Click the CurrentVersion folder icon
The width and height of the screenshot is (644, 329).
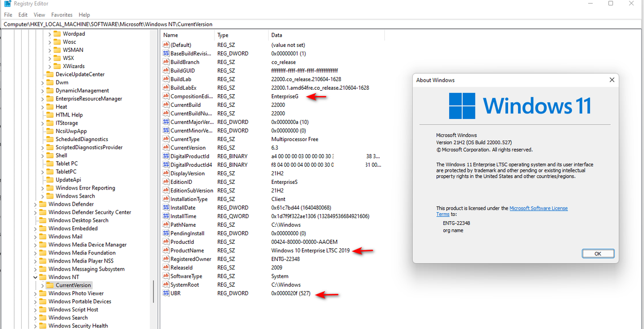coord(49,285)
